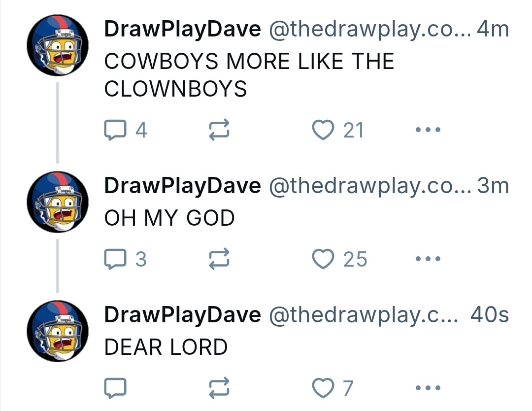Open DrawPlayDave name on DEAR LORD post
532x411 pixels.
pos(183,315)
